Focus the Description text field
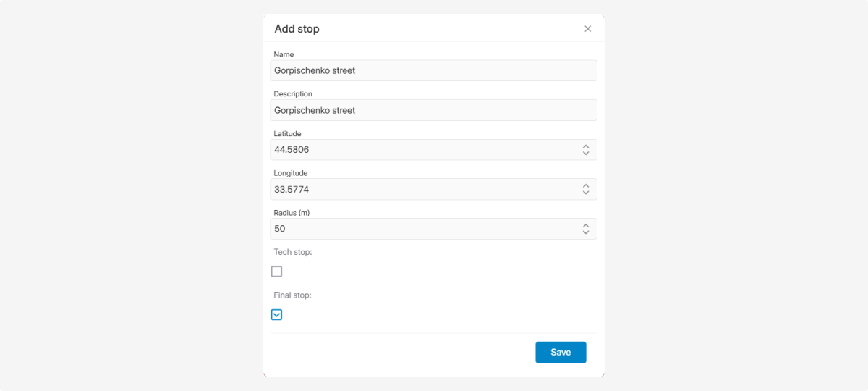This screenshot has height=391, width=868. tap(433, 110)
